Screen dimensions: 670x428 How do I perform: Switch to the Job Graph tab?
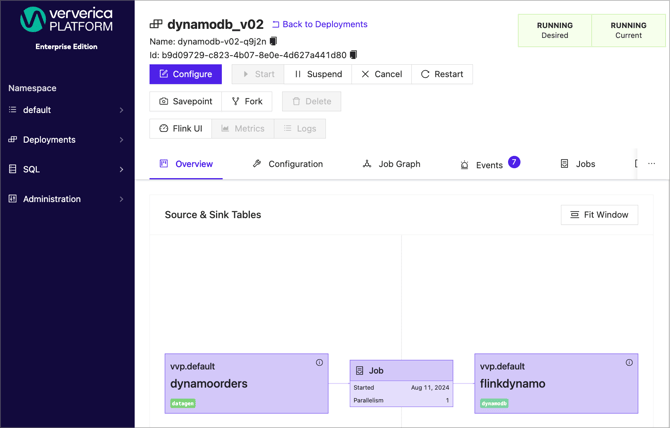(x=391, y=164)
